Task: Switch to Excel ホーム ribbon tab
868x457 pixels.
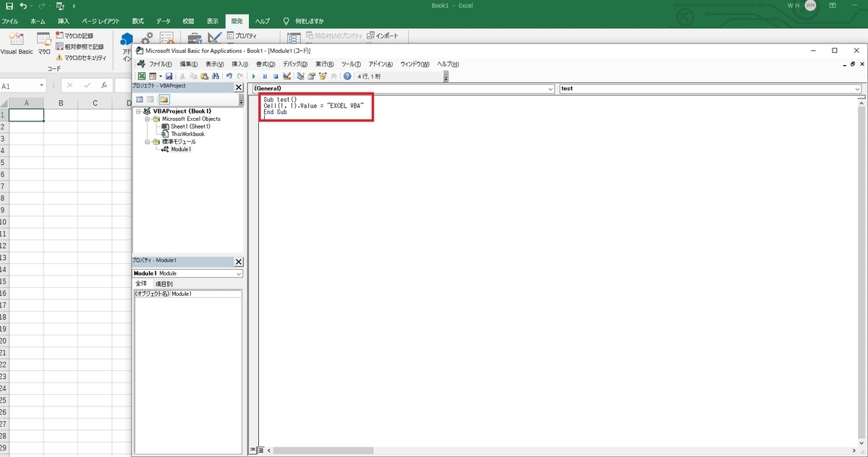Action: click(38, 22)
